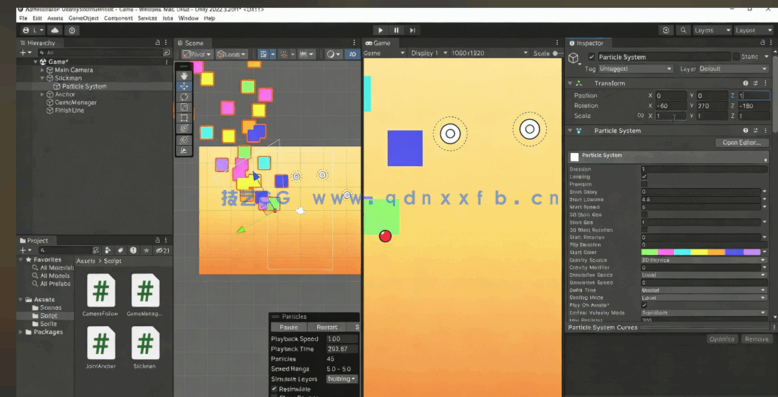
Task: Click the Project search by type icon
Action: point(109,251)
